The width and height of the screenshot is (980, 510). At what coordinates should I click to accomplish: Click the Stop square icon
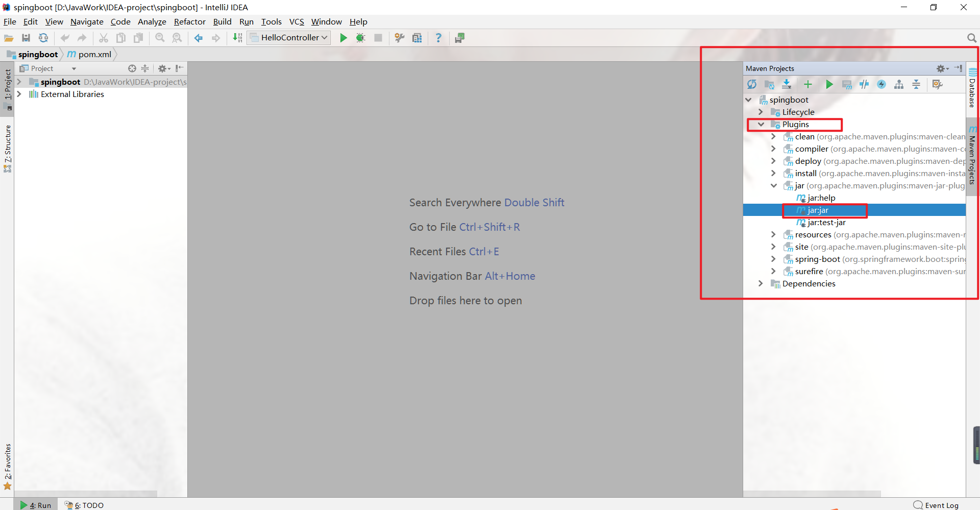[378, 38]
